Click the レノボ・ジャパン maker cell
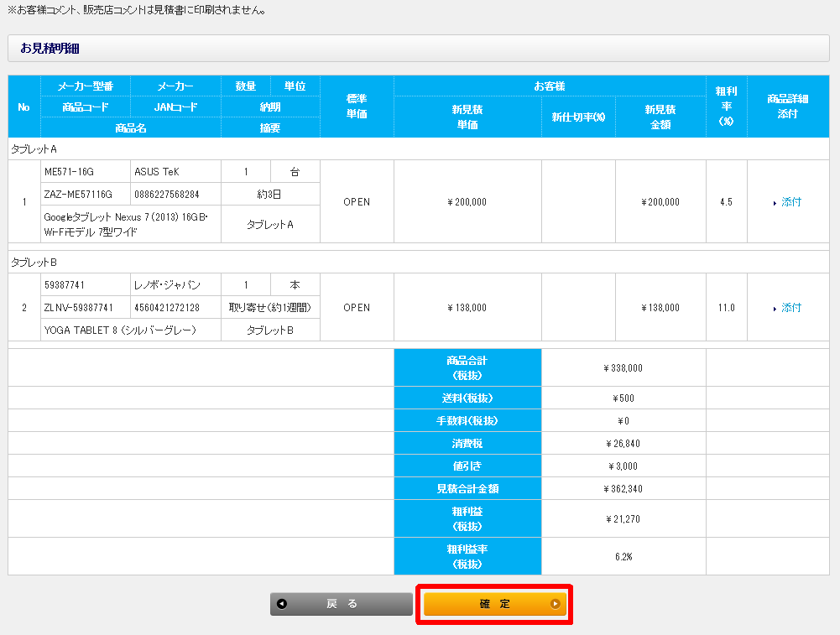The width and height of the screenshot is (840, 635). (x=166, y=285)
